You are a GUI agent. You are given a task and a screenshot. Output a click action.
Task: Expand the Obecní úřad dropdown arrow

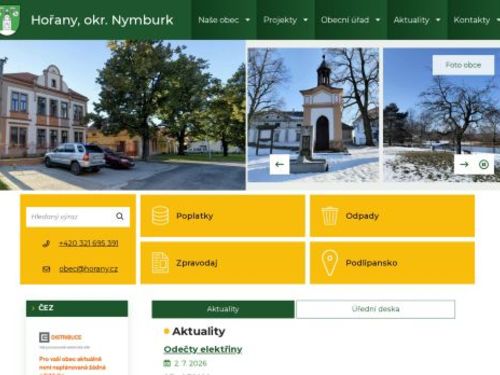378,20
